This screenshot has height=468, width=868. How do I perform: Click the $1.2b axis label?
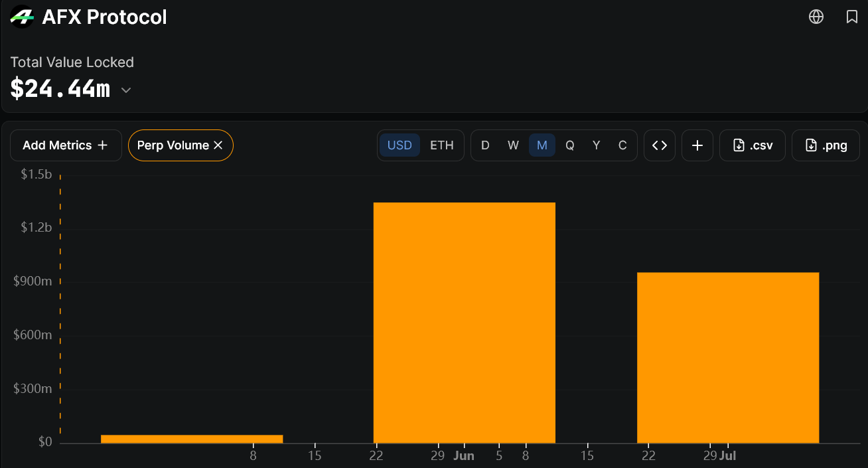tap(36, 228)
